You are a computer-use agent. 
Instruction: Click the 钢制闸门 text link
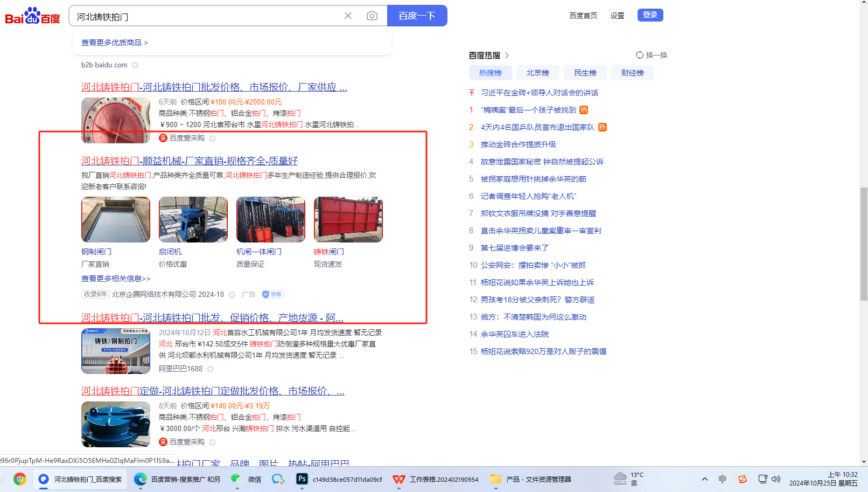click(96, 252)
